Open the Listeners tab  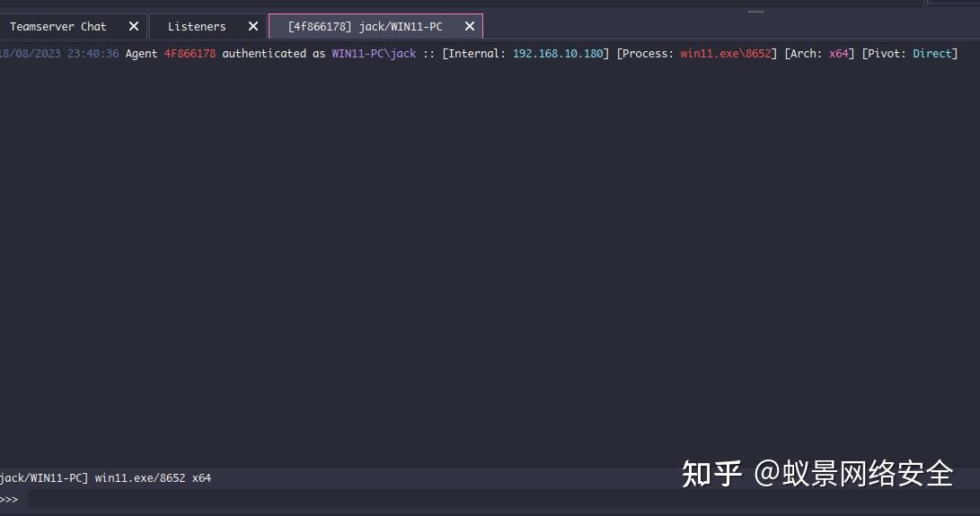point(196,26)
